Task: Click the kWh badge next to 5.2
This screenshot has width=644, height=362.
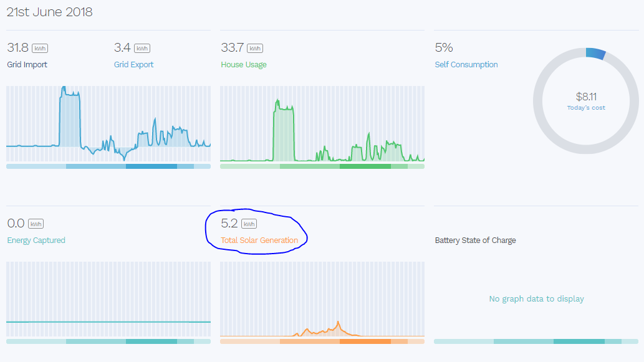Action: (x=249, y=224)
